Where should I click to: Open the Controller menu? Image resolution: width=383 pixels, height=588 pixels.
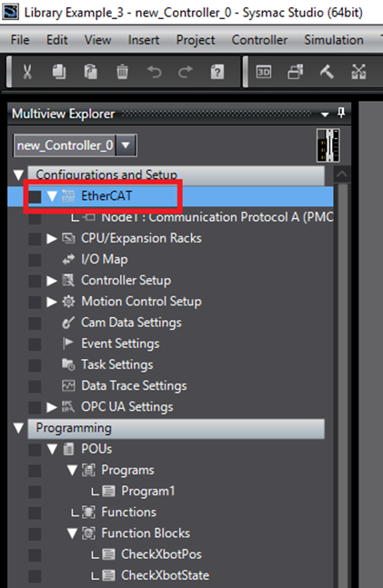pos(259,40)
